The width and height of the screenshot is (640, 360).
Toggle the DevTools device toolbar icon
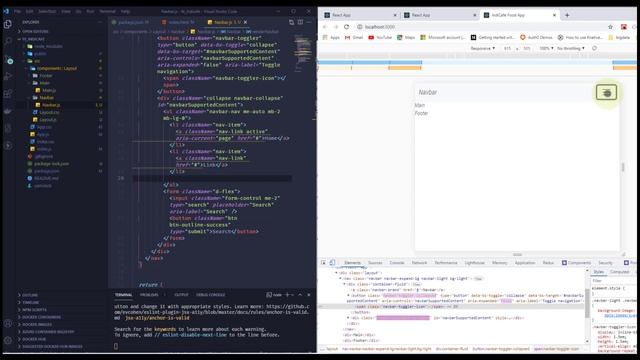pyautogui.click(x=332, y=262)
